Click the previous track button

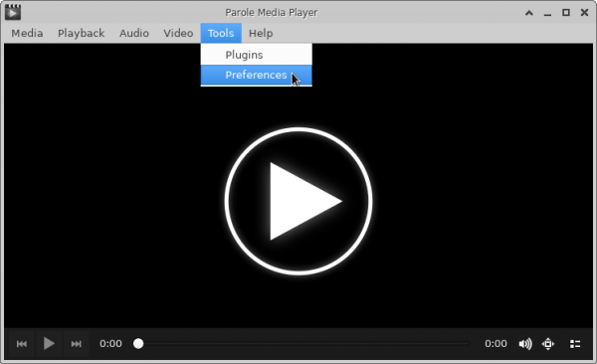22,344
